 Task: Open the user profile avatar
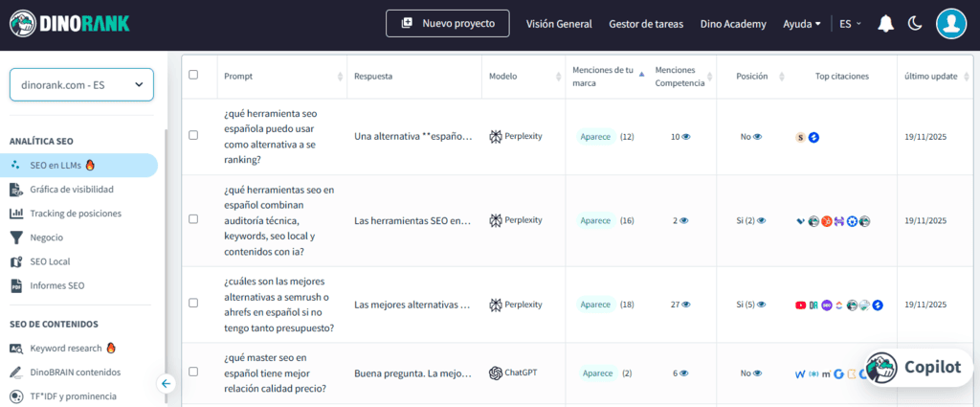click(950, 24)
